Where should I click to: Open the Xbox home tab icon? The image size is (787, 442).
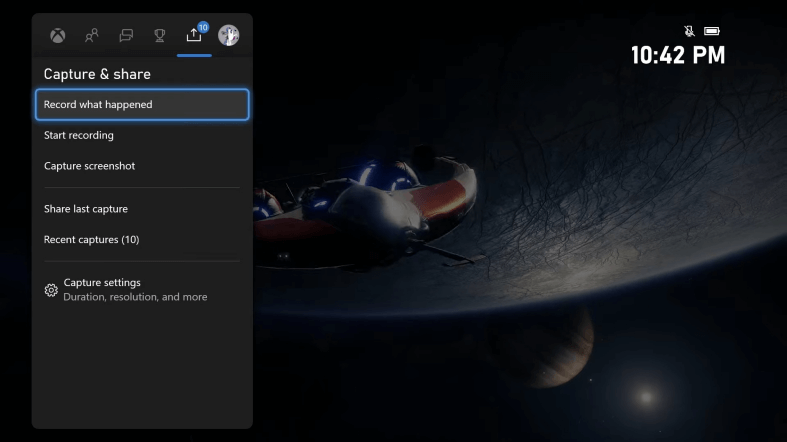(58, 36)
